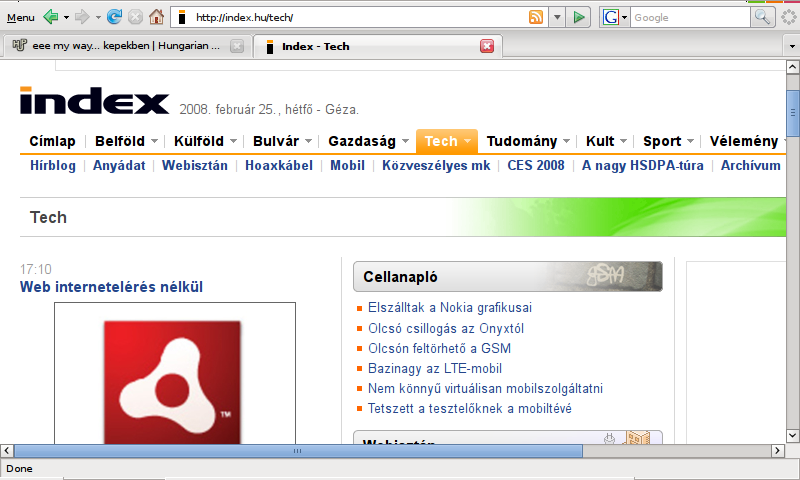Close the Index - Tech tab
Viewport: 800px width, 480px height.
click(487, 46)
